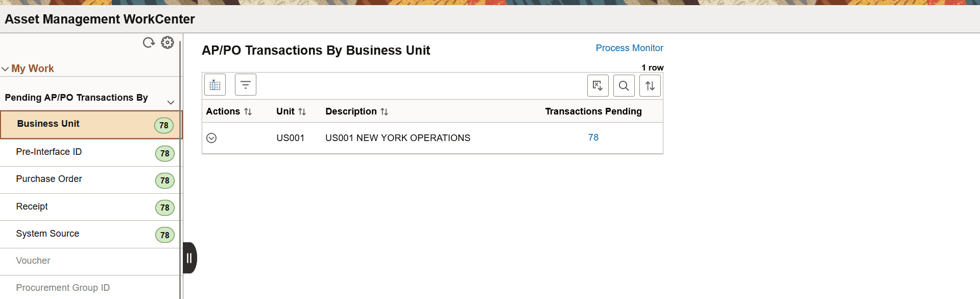Screen dimensions: 980x299
Task: Collapse the left navigation panel handle
Action: 189,258
